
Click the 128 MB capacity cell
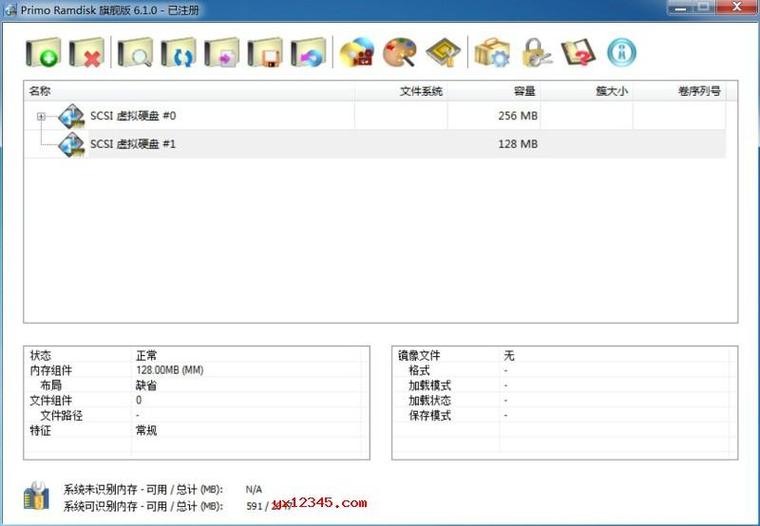coord(518,144)
